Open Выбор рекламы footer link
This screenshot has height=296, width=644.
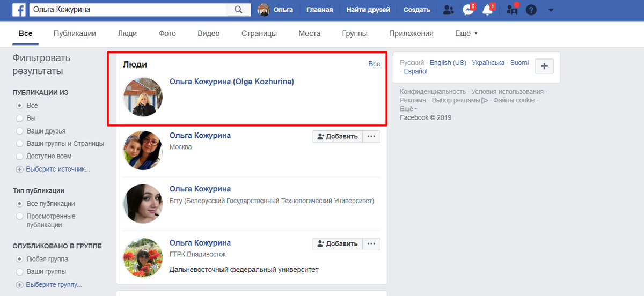pyautogui.click(x=459, y=100)
